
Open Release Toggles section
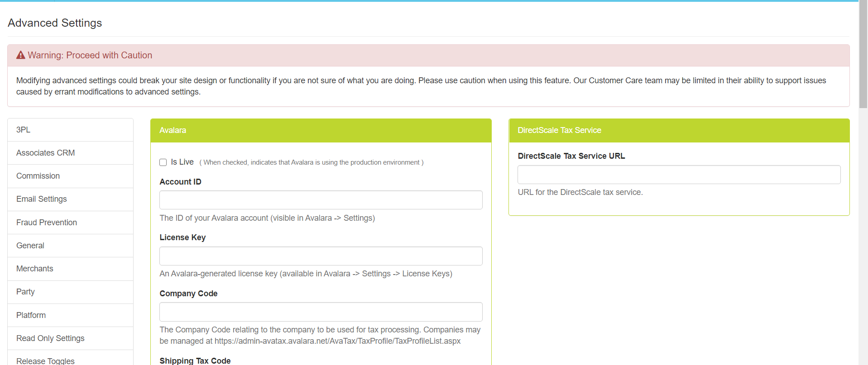[45, 360]
